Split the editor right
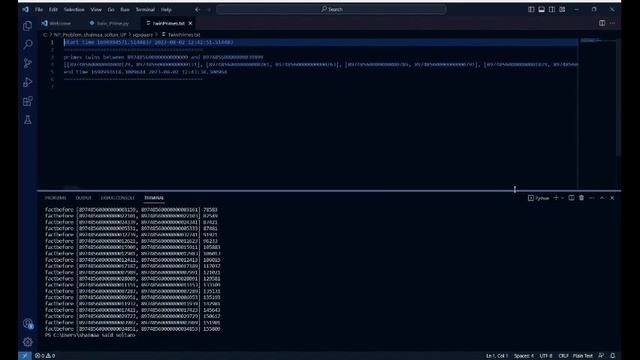The image size is (640, 360). (x=602, y=23)
